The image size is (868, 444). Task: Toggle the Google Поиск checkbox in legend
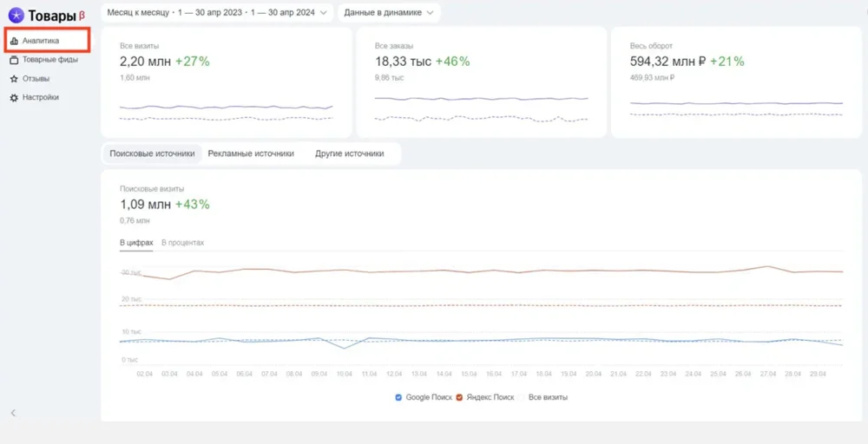(398, 397)
